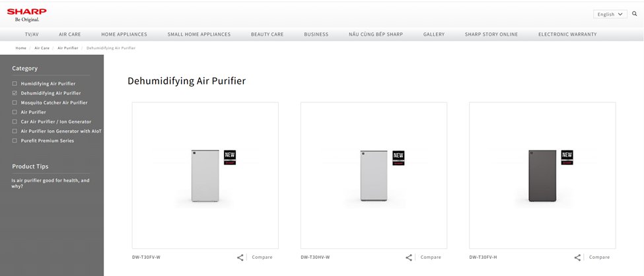The width and height of the screenshot is (644, 276).
Task: Open the English language dropdown
Action: (610, 15)
